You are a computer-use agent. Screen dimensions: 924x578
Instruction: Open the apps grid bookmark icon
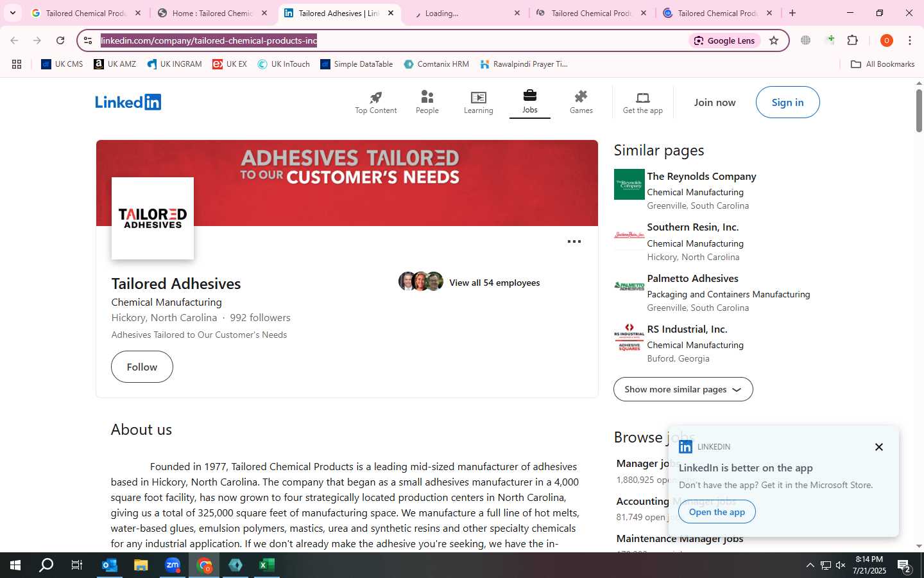tap(17, 64)
